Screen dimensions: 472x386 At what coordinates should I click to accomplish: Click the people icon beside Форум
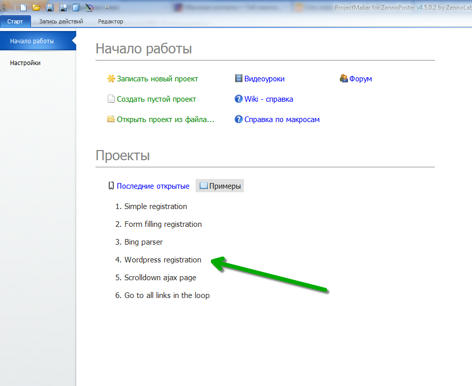[344, 78]
